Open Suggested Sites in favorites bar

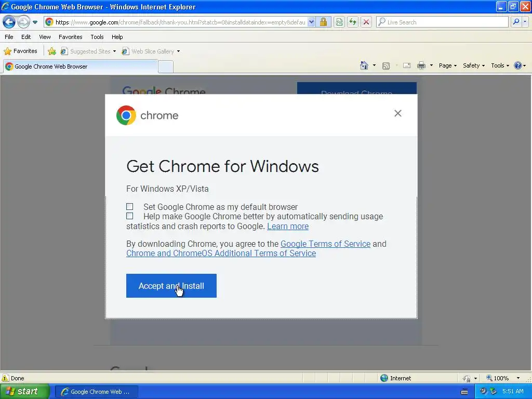[88, 51]
